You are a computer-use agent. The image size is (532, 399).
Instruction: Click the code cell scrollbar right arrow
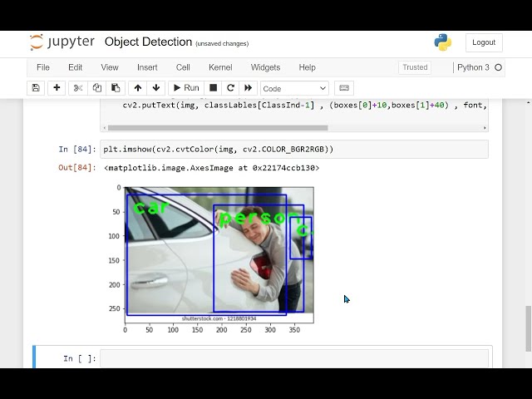pyautogui.click(x=485, y=128)
